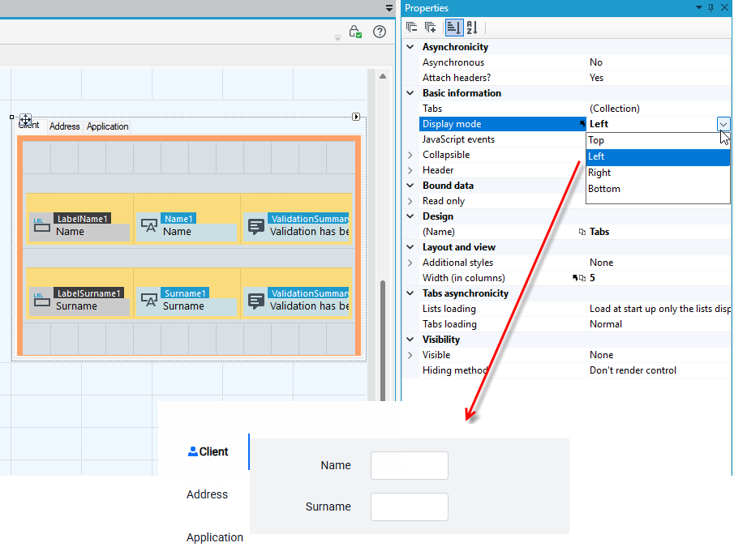Screen dimensions: 734x560
Task: Collapse the Asynchronicity category
Action: (410, 47)
